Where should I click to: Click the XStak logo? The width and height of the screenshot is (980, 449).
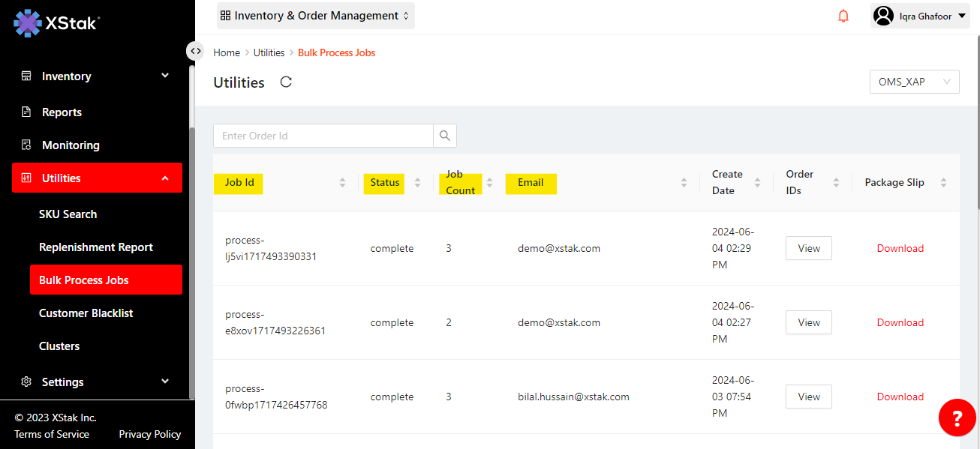point(57,23)
